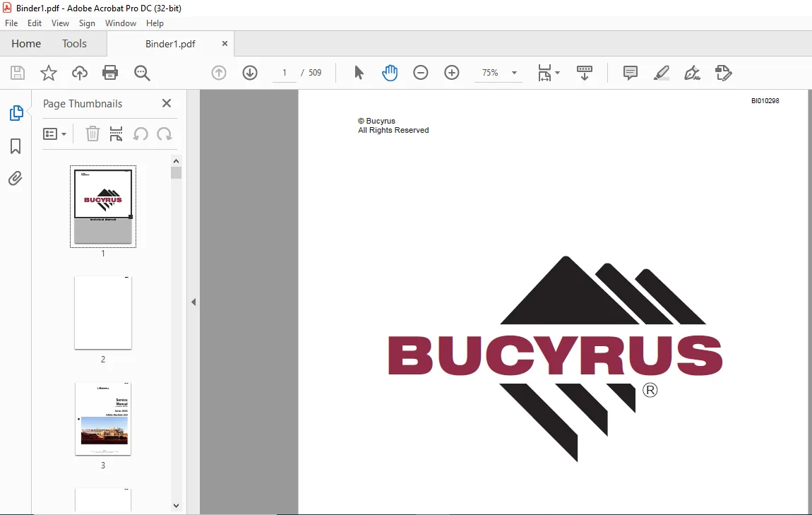The width and height of the screenshot is (812, 515).
Task: Add a comment sticky note
Action: [631, 73]
